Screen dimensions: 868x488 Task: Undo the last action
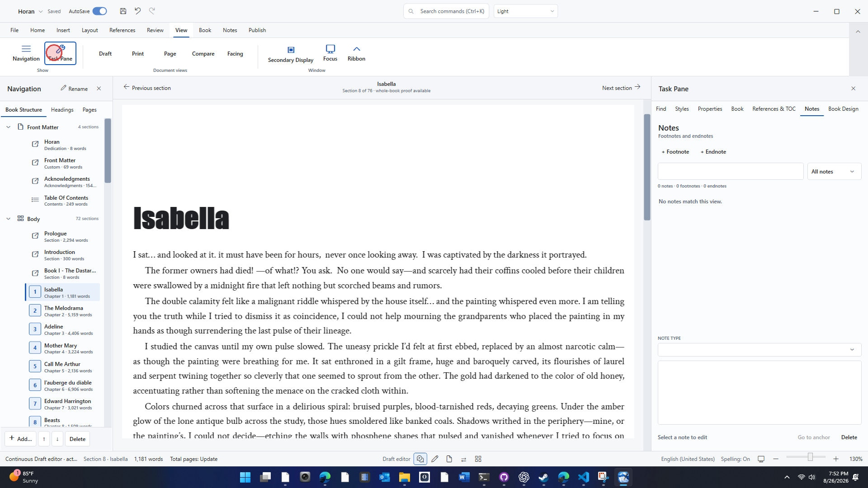coord(137,11)
